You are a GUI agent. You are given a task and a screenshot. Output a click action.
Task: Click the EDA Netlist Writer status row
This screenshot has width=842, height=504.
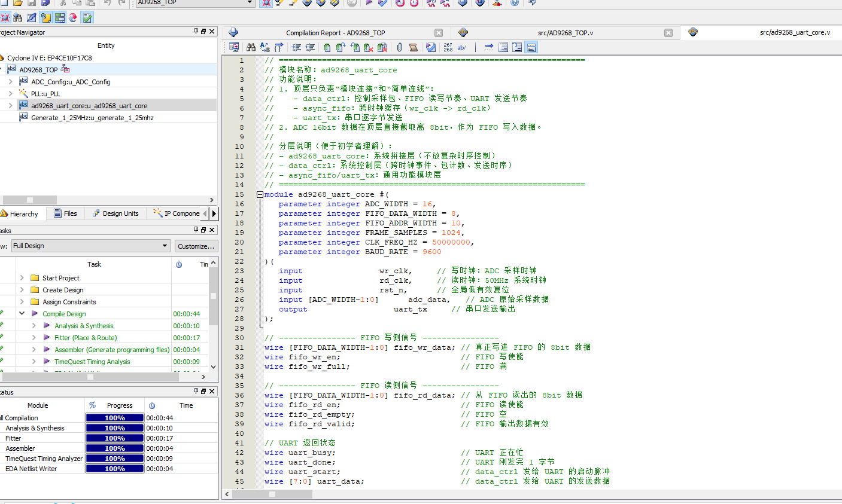click(x=108, y=469)
